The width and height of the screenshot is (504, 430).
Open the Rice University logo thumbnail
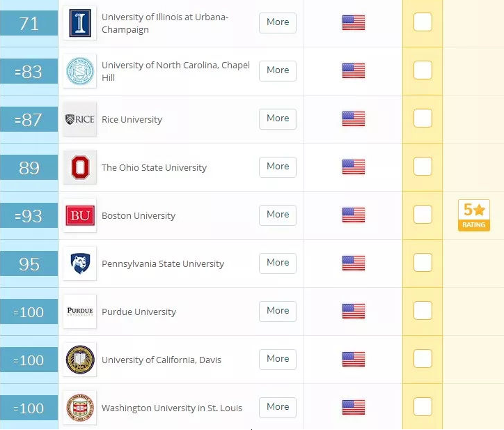[x=80, y=119]
